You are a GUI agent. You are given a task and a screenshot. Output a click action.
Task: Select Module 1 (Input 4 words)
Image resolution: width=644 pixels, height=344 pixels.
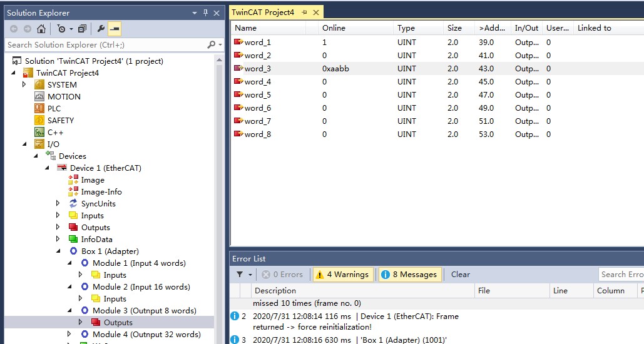pos(139,263)
